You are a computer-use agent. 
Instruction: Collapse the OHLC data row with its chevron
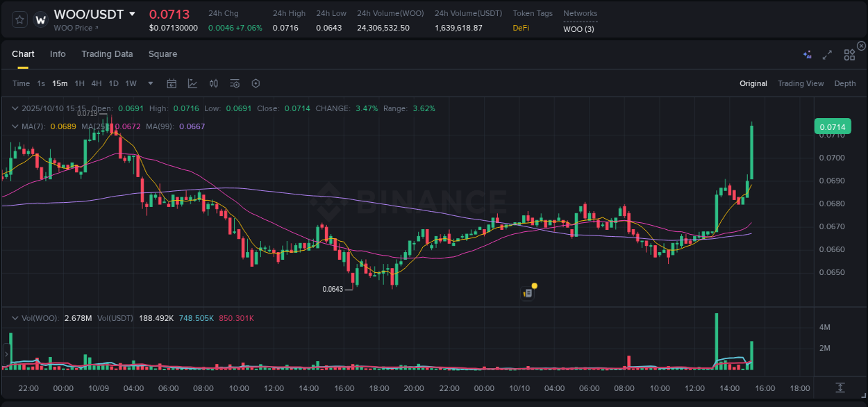click(x=15, y=108)
